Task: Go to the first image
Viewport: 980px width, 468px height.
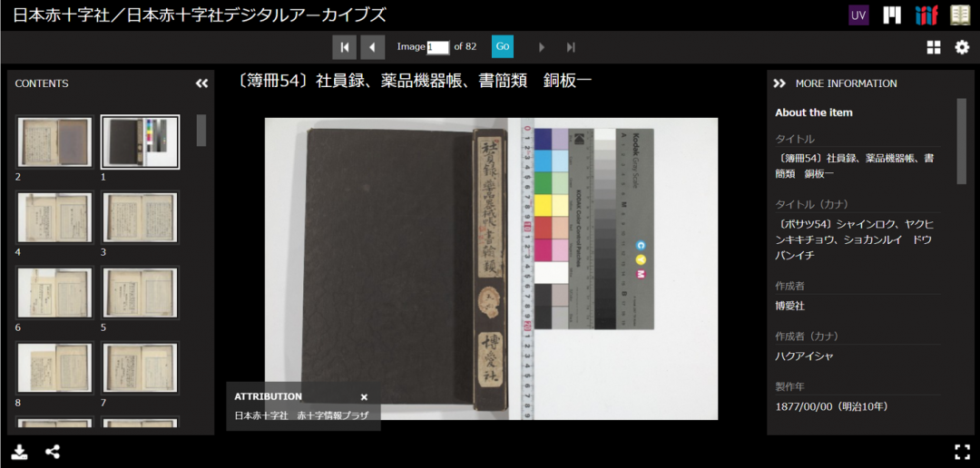Action: click(x=344, y=47)
